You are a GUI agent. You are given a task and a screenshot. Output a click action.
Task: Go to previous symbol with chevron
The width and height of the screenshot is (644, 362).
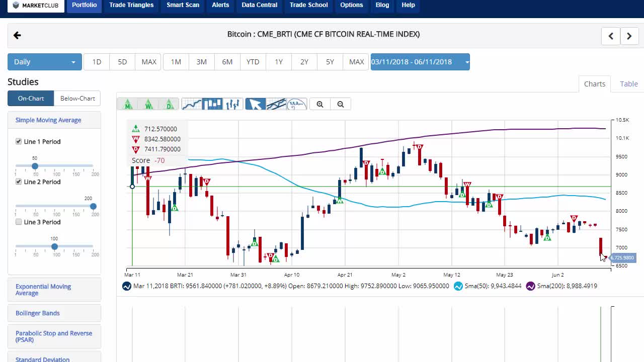coord(611,36)
